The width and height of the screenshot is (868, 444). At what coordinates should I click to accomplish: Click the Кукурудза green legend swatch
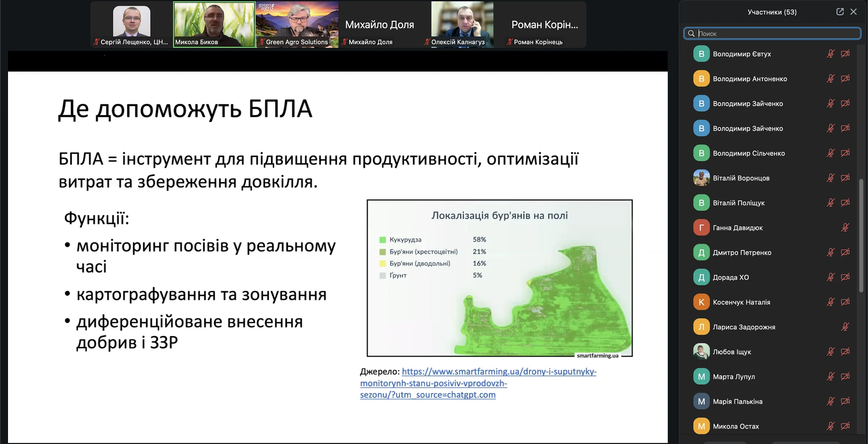click(382, 240)
